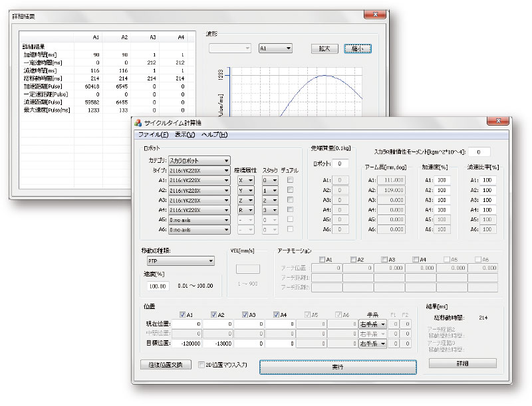Click the サイクルタイム計算機 title bar app icon
Screen dimensions: 532x406
pyautogui.click(x=138, y=122)
